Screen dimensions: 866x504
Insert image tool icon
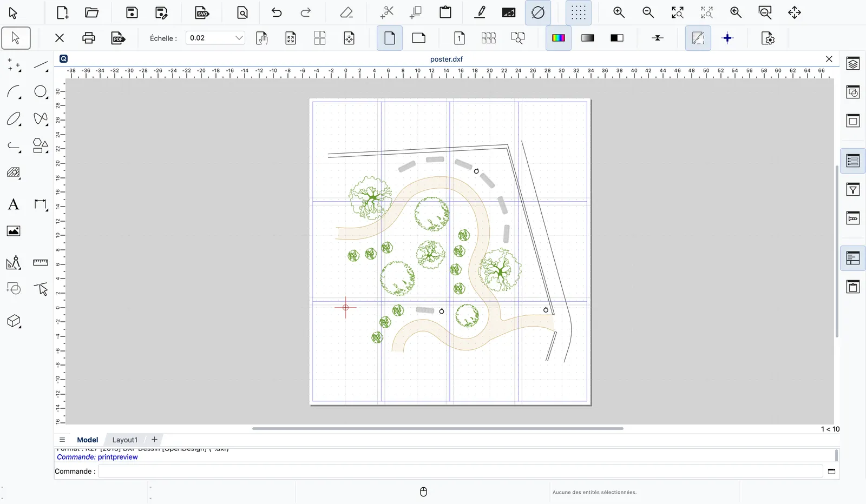point(14,231)
